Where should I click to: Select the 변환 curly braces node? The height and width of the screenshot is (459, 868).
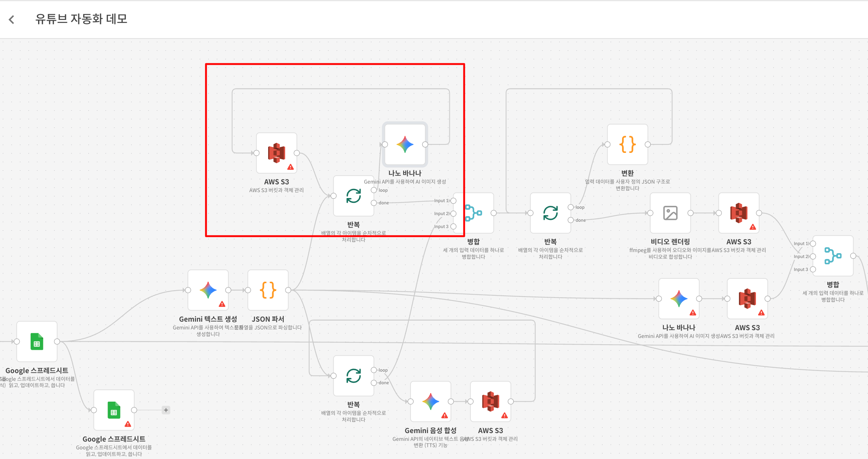click(x=627, y=144)
